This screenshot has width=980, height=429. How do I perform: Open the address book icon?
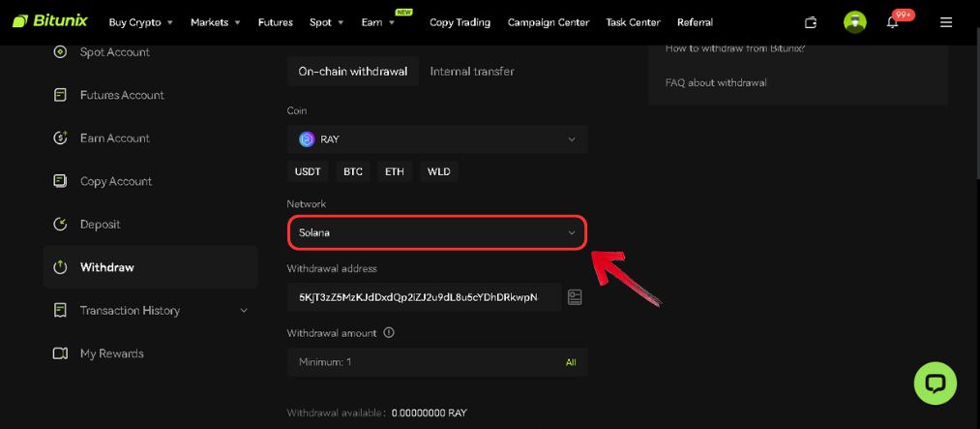pyautogui.click(x=575, y=297)
